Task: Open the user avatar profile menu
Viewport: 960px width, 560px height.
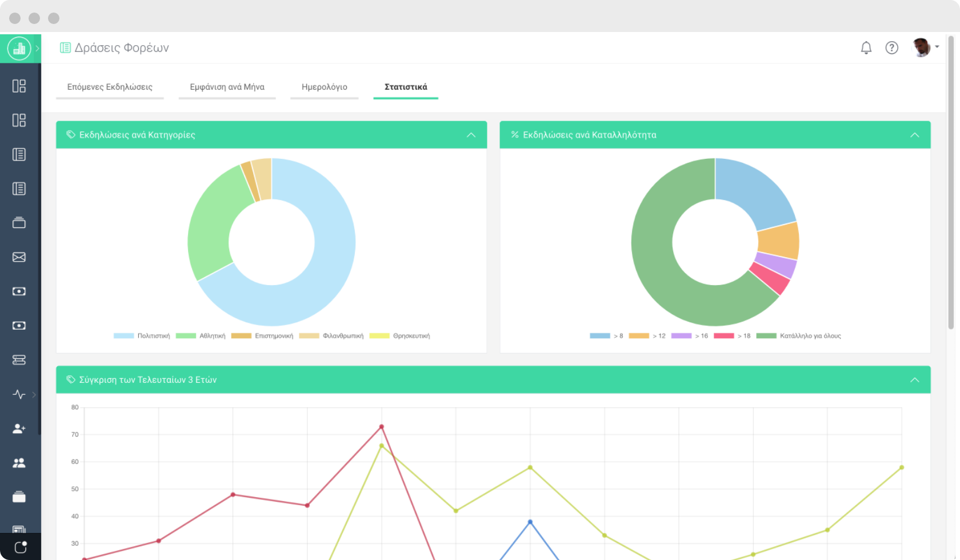Action: pos(923,48)
